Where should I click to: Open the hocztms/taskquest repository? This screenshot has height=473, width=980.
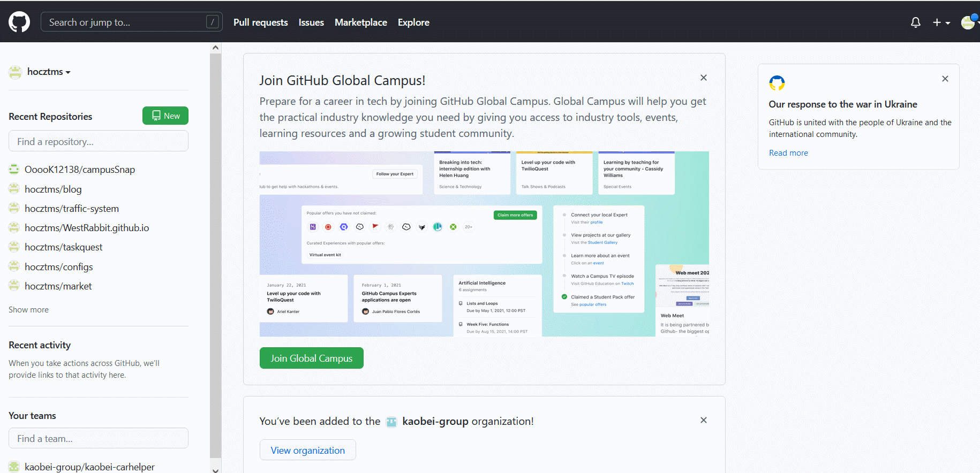(63, 247)
